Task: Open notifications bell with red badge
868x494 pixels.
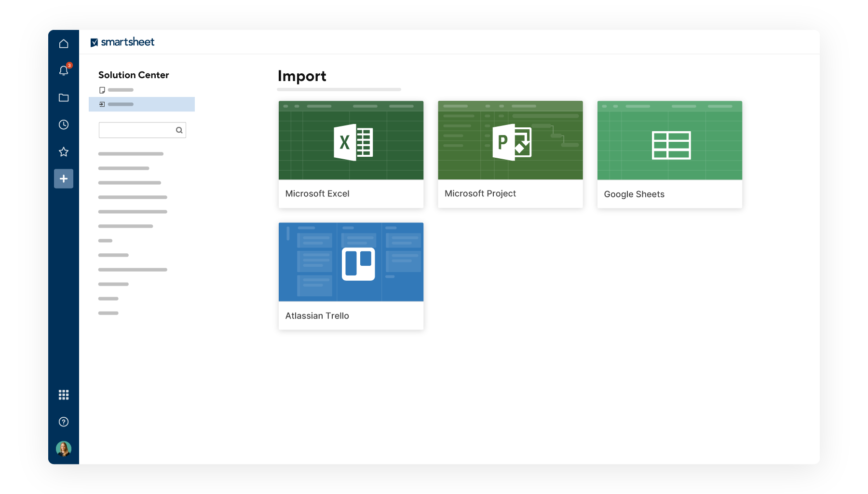Action: coord(64,70)
